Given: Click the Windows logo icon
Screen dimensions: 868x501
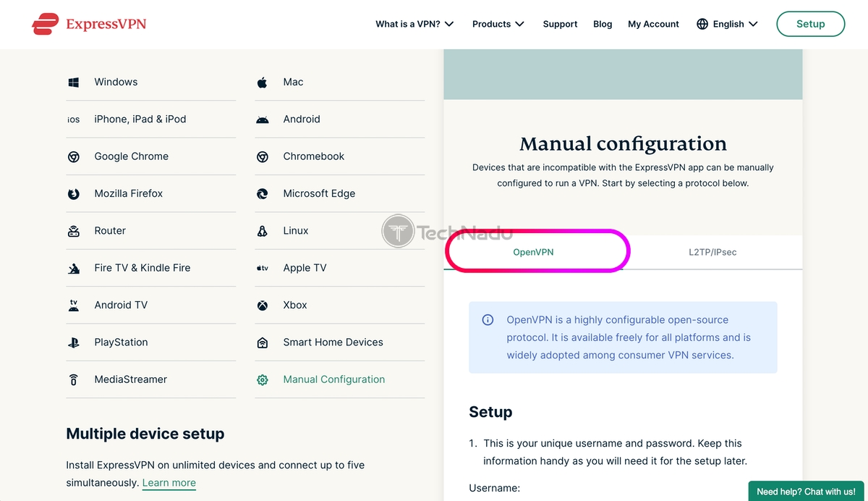Looking at the screenshot, I should (x=74, y=83).
